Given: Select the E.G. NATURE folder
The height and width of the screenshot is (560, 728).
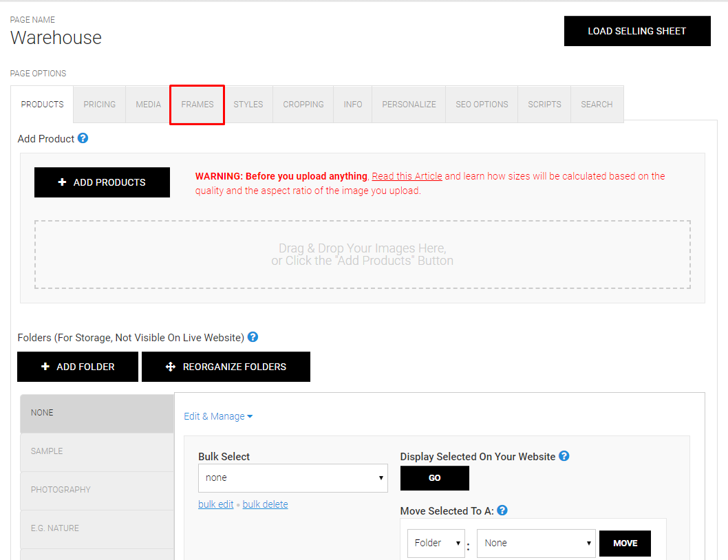Looking at the screenshot, I should click(x=97, y=528).
